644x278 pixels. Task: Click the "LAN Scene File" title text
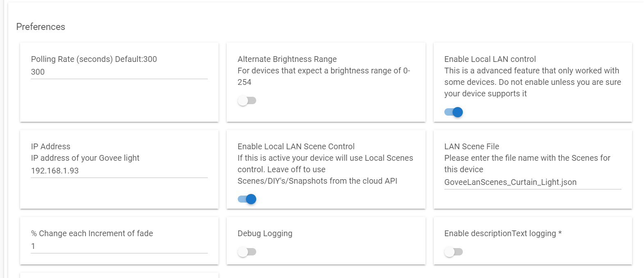click(x=471, y=146)
